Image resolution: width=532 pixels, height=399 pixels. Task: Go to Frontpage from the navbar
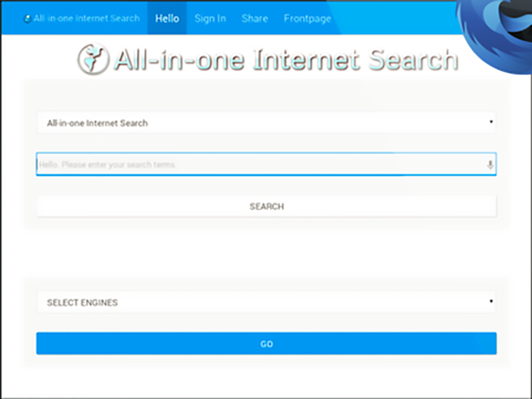(307, 18)
